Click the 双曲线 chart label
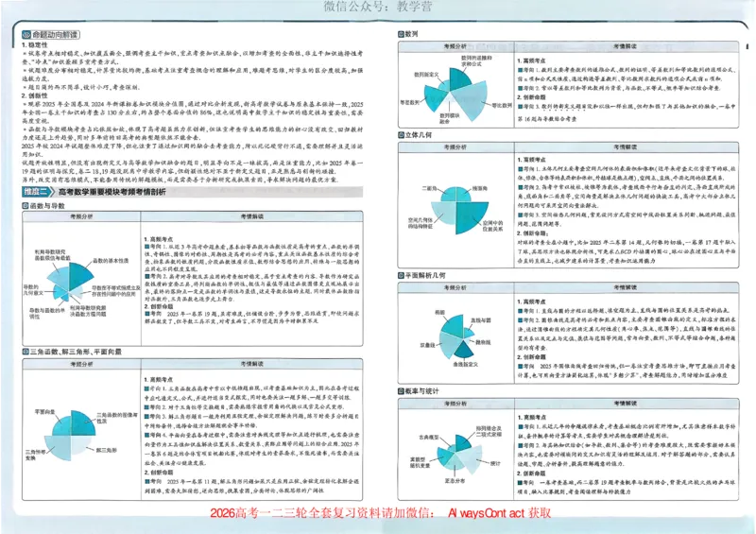Screen dimensions: 756x534 (427, 345)
